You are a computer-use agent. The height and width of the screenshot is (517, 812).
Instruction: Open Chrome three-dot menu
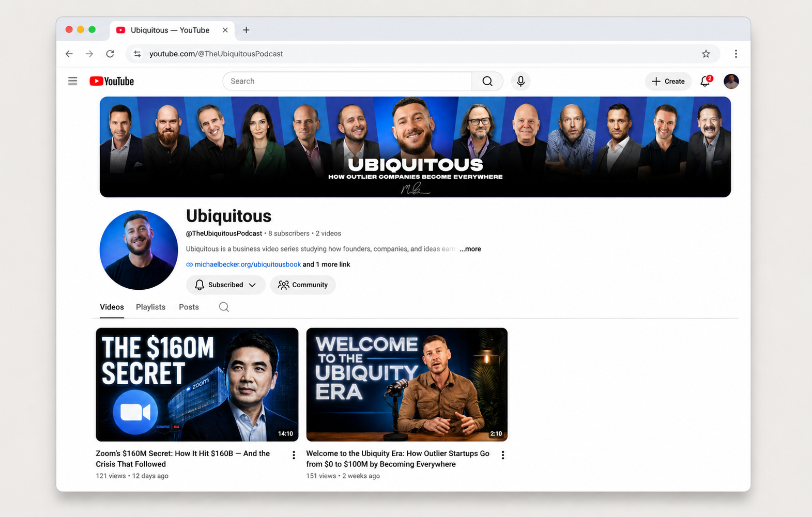736,54
